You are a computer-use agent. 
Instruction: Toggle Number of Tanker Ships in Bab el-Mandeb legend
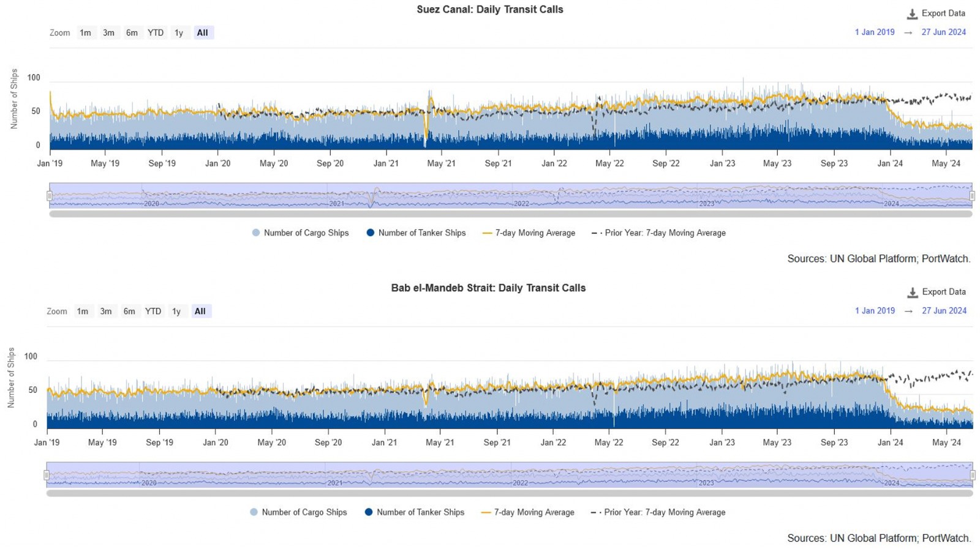(x=415, y=512)
